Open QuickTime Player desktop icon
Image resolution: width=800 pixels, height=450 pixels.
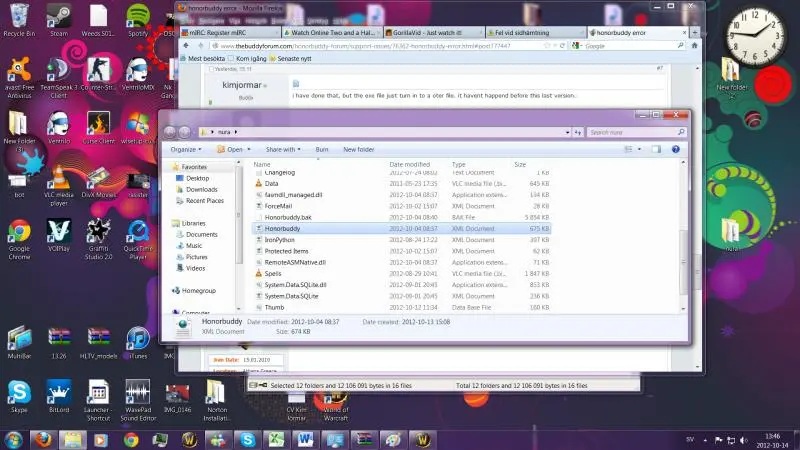point(138,239)
